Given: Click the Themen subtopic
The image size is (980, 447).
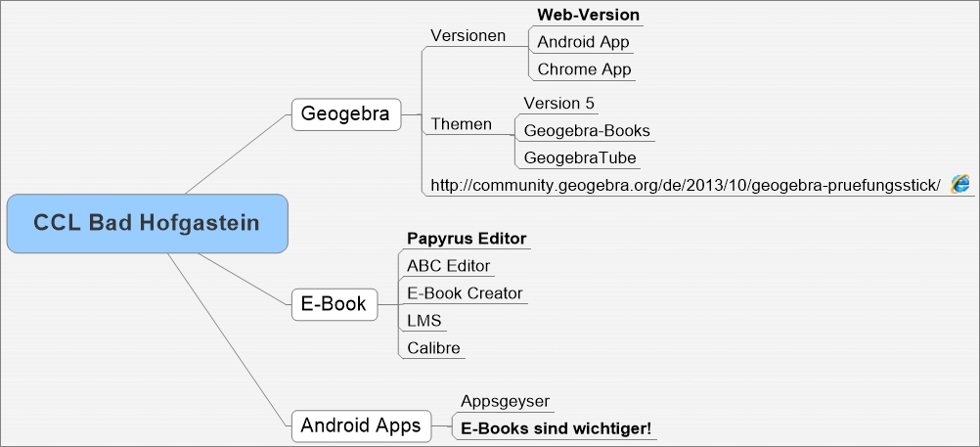Looking at the screenshot, I should click(x=462, y=124).
